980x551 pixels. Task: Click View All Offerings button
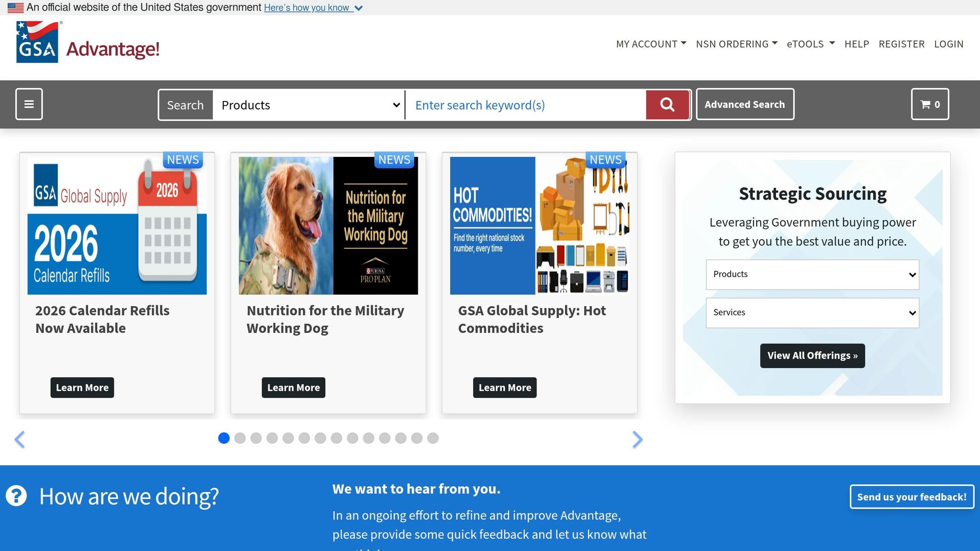tap(812, 355)
